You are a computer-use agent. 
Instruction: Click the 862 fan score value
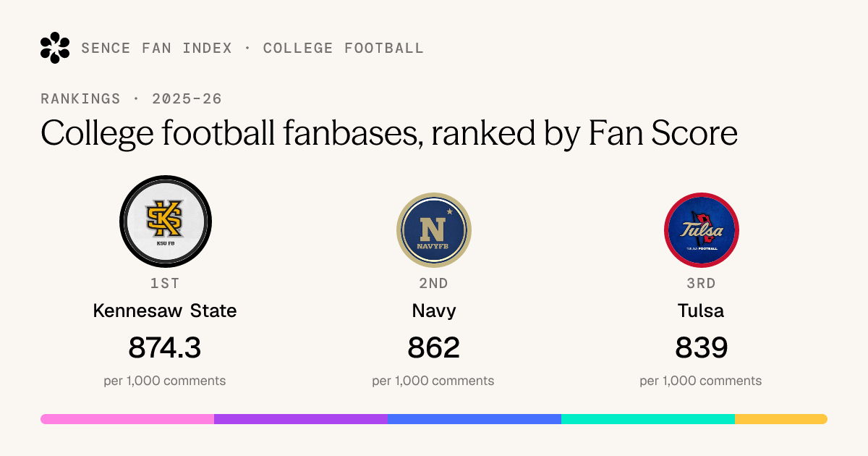pos(434,348)
